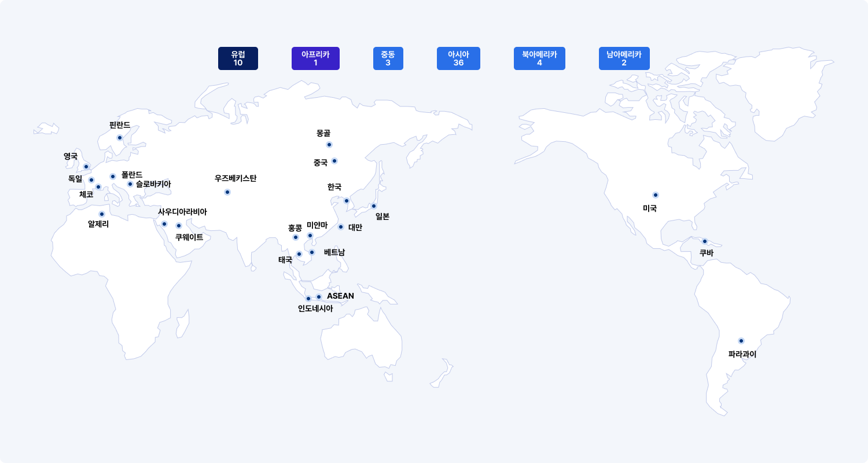Click the 파라과이 country label
Image resolution: width=868 pixels, height=463 pixels.
click(x=742, y=354)
